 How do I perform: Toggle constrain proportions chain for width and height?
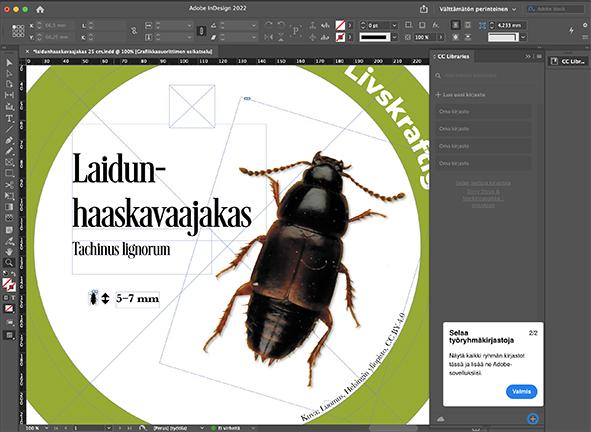coord(133,31)
